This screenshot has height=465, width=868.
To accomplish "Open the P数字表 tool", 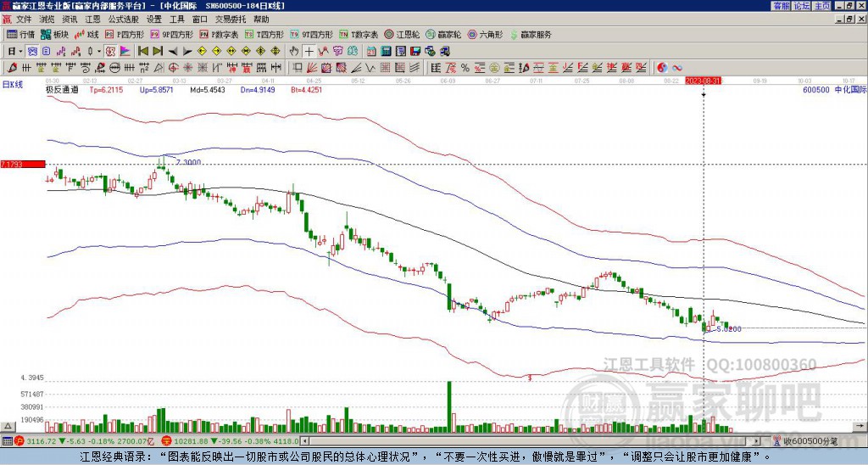I will pyautogui.click(x=220, y=35).
